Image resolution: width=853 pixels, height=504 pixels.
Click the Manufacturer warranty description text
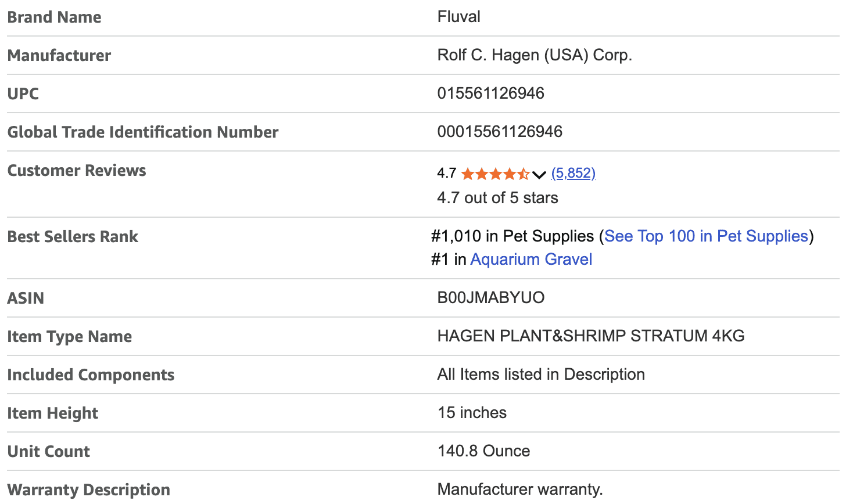click(519, 489)
